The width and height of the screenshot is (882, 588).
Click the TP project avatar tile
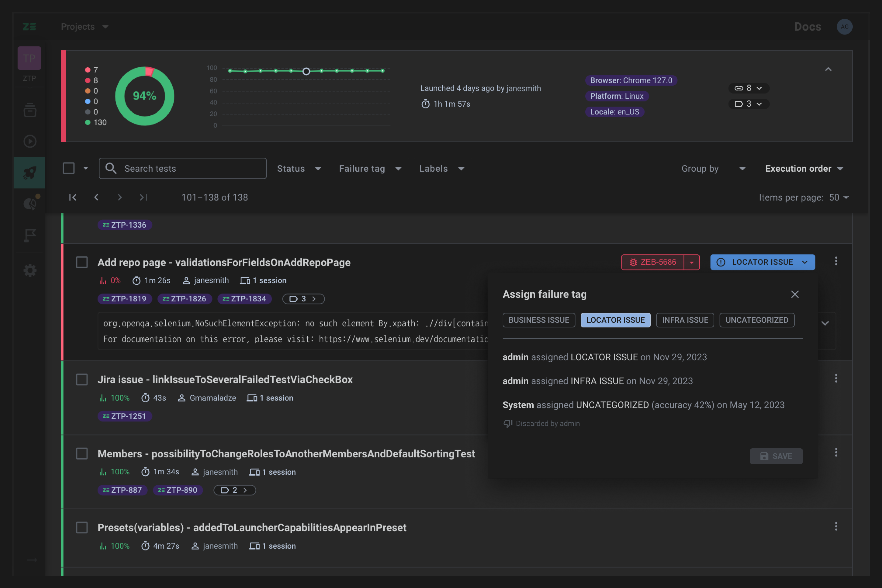pos(29,58)
